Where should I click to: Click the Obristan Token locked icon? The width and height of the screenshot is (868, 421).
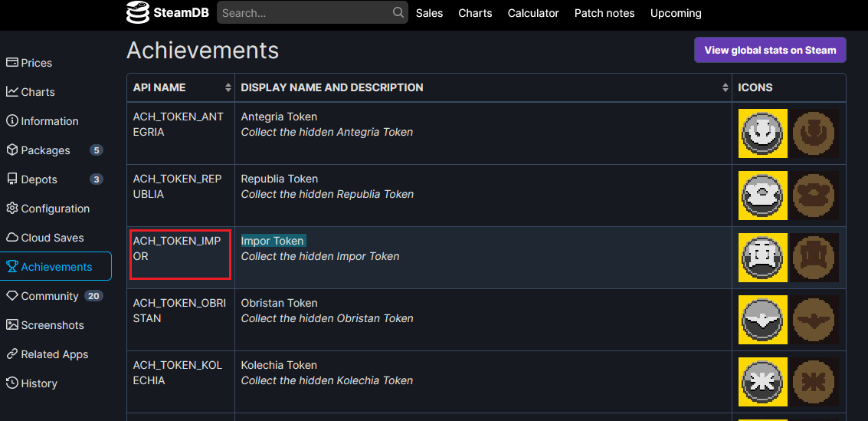coord(815,320)
